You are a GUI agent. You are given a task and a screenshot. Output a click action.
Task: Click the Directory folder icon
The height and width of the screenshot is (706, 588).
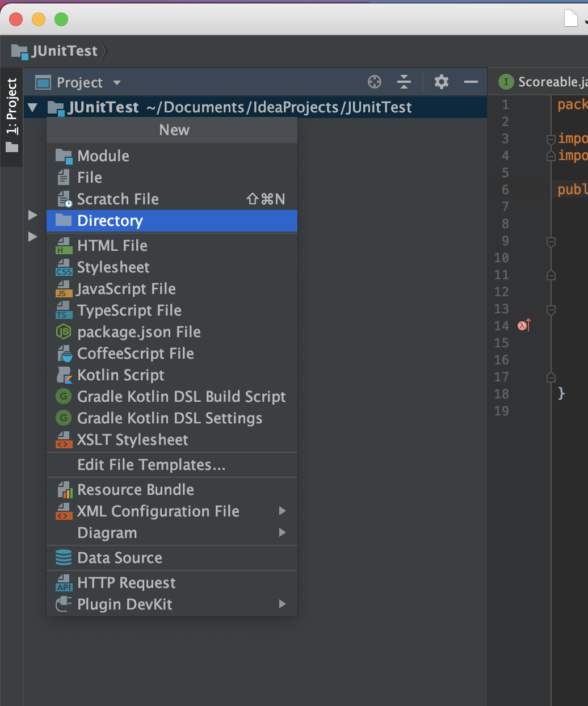[x=64, y=220]
